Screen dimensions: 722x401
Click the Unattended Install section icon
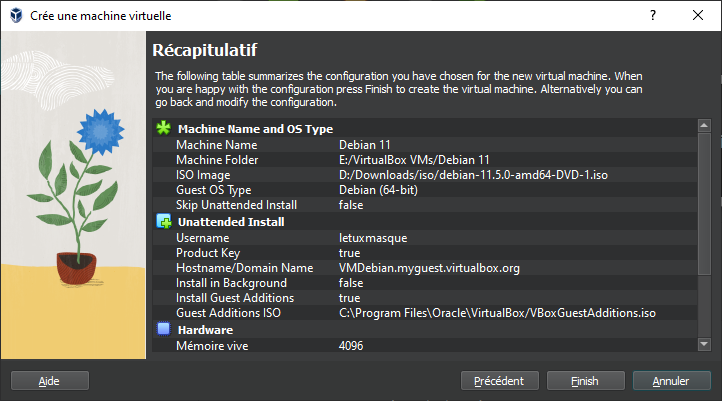click(163, 221)
